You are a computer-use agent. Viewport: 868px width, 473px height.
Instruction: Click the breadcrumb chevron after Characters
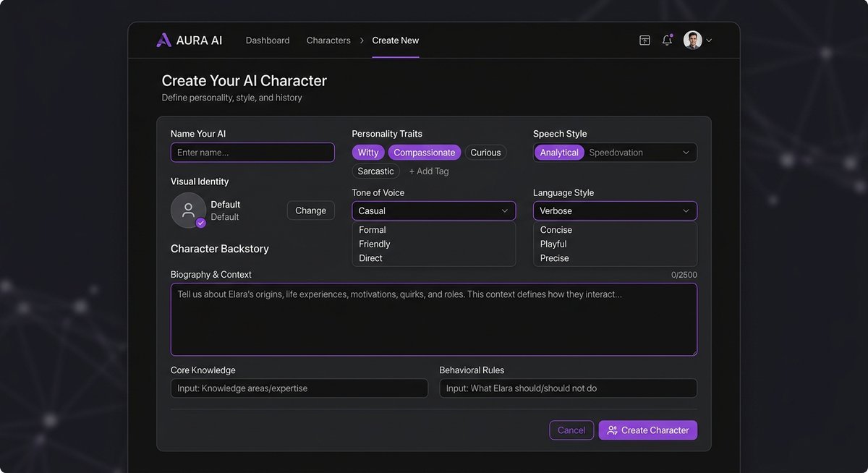[x=362, y=41]
